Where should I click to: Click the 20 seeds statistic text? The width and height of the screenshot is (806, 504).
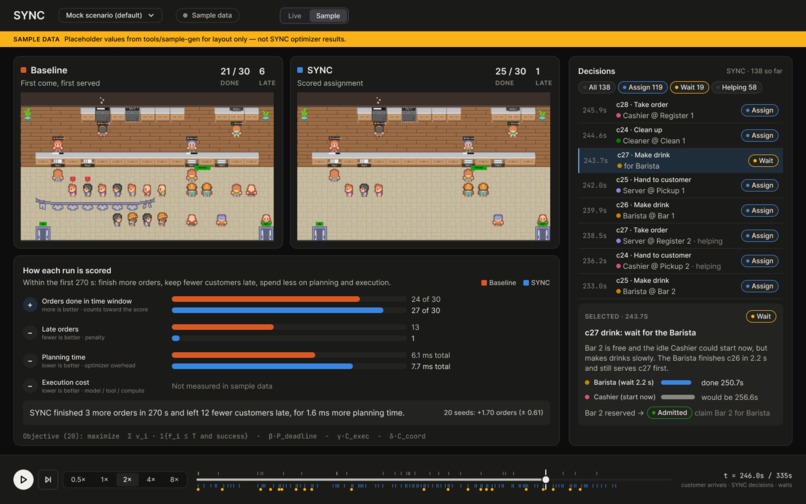point(493,412)
